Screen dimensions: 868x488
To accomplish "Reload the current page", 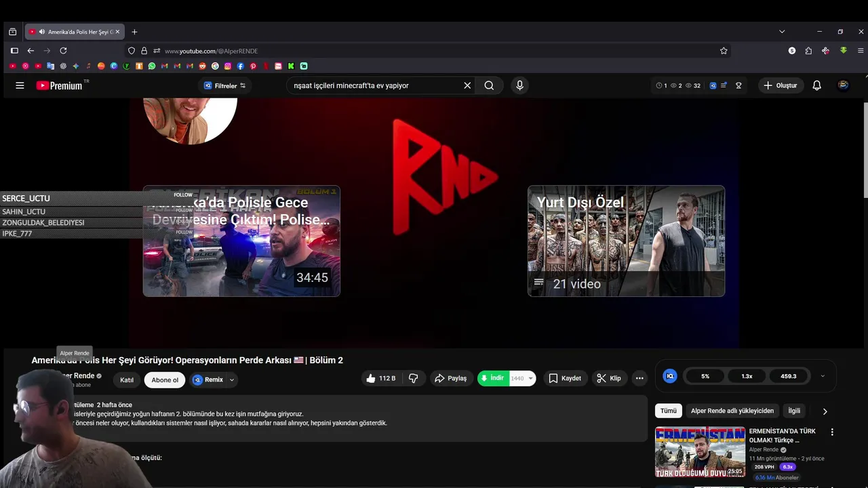I will pos(63,51).
